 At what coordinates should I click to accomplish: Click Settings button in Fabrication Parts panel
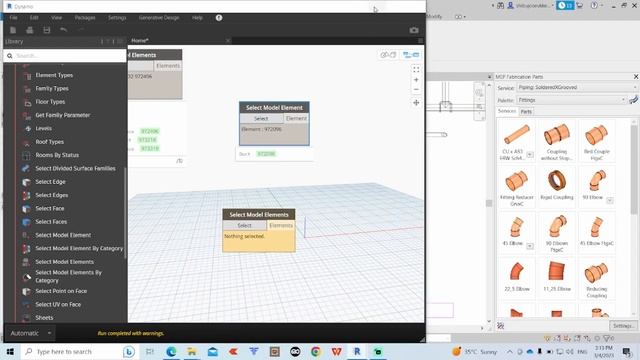tap(623, 326)
